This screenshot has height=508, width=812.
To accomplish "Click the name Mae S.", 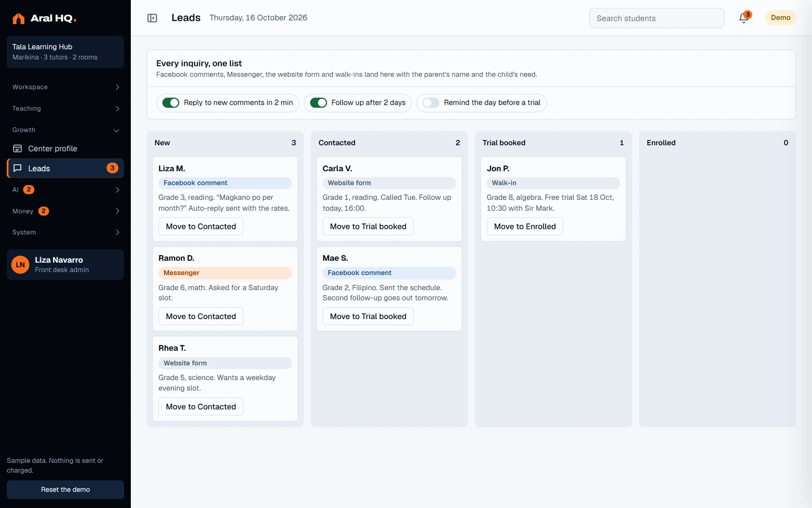I will click(335, 258).
